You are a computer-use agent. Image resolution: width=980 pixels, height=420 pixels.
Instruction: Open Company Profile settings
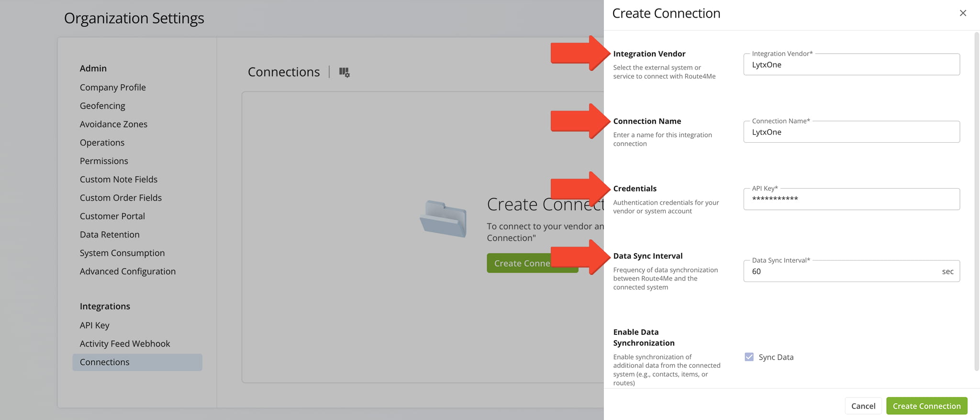point(113,87)
